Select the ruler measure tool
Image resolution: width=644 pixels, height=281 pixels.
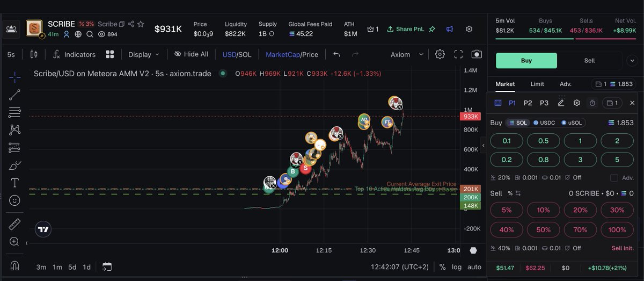coord(14,225)
